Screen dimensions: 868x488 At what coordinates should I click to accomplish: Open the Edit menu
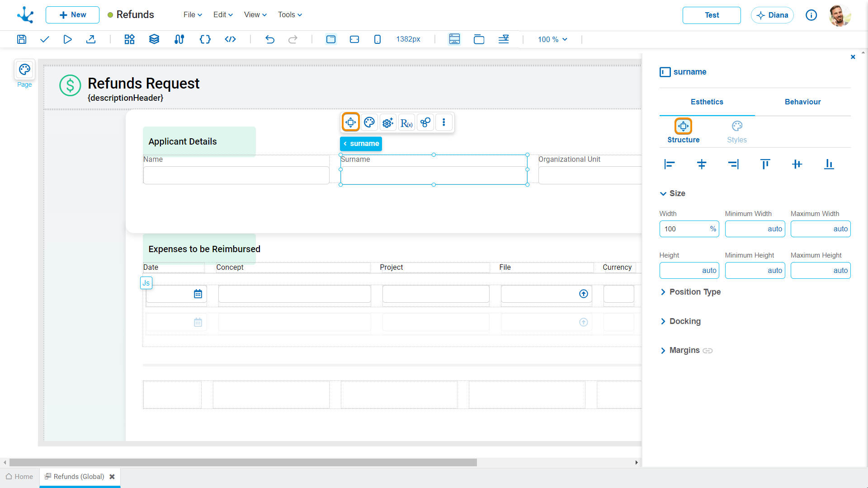click(223, 15)
